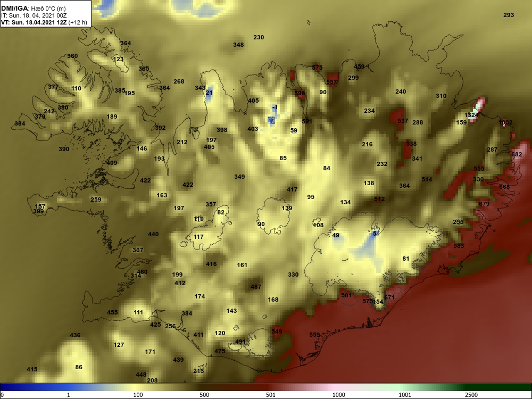Click the map value 538

point(411,144)
